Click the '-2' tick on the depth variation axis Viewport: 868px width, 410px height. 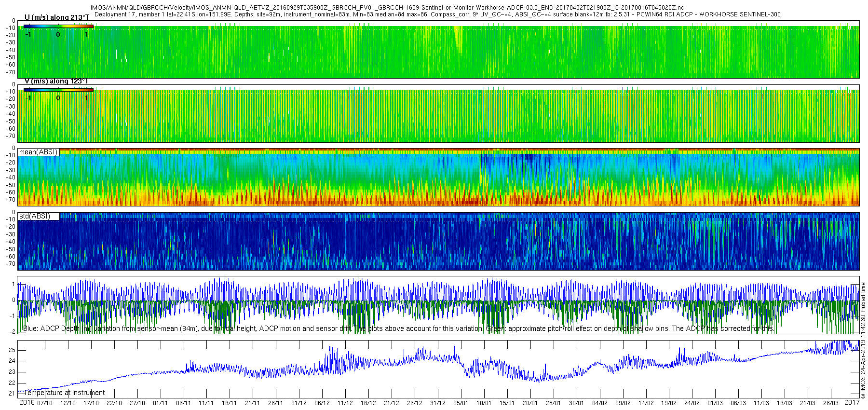pos(12,332)
